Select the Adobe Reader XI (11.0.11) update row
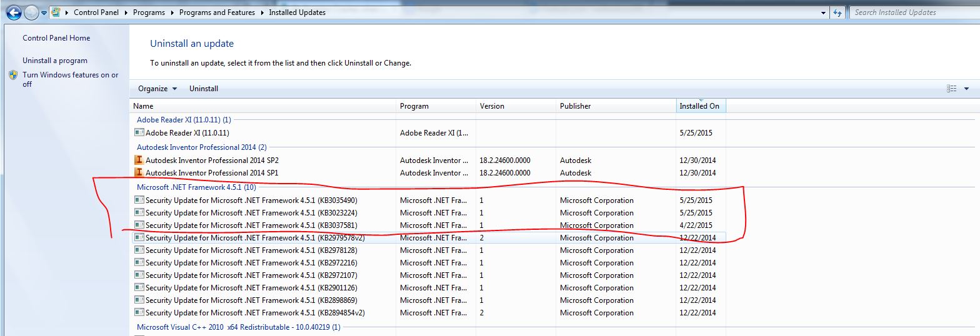The width and height of the screenshot is (980, 336). coord(429,132)
